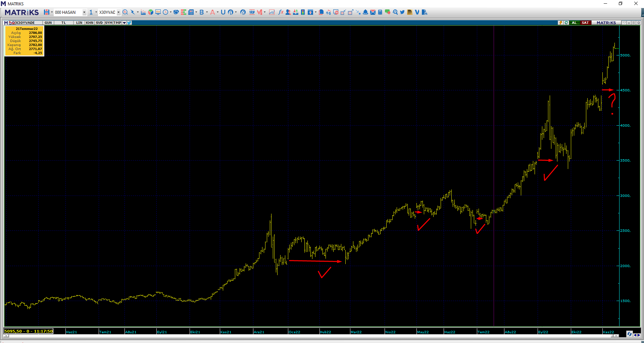The image size is (644, 343).
Task: Open the bar chart analysis icon
Action: point(143,12)
